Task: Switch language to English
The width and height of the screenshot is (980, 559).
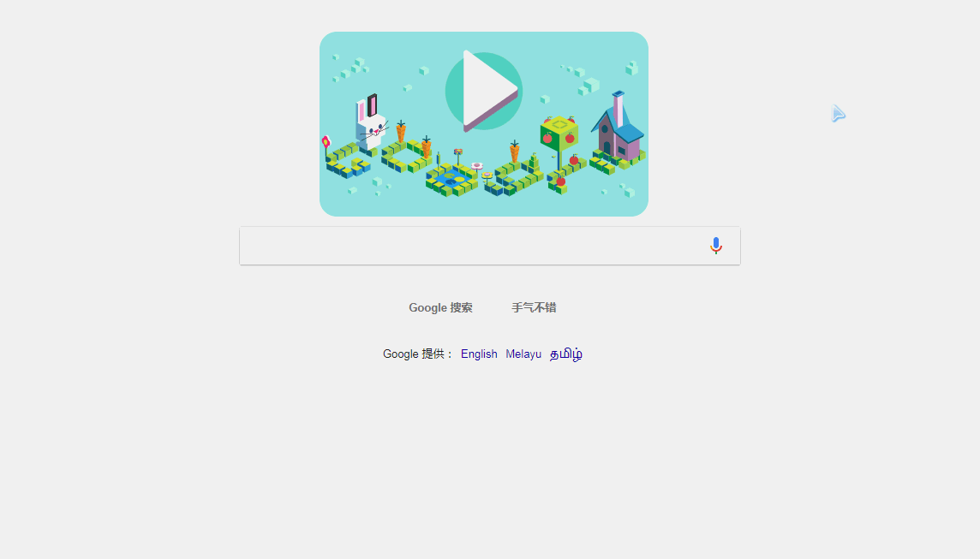Action: point(479,354)
